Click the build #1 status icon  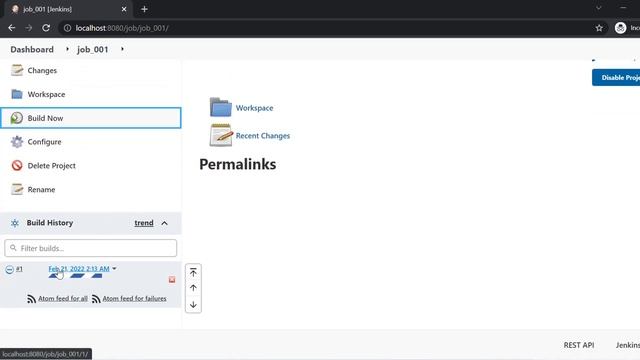coord(9,269)
